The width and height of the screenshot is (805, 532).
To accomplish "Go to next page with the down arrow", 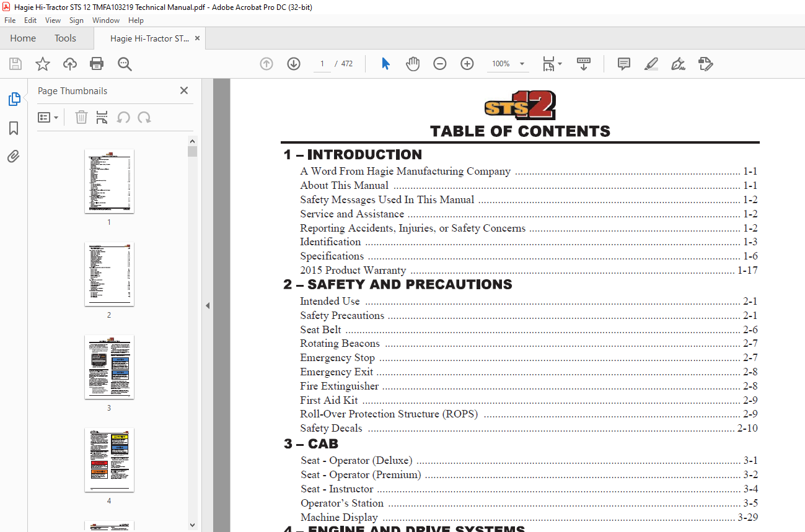I will (x=294, y=64).
